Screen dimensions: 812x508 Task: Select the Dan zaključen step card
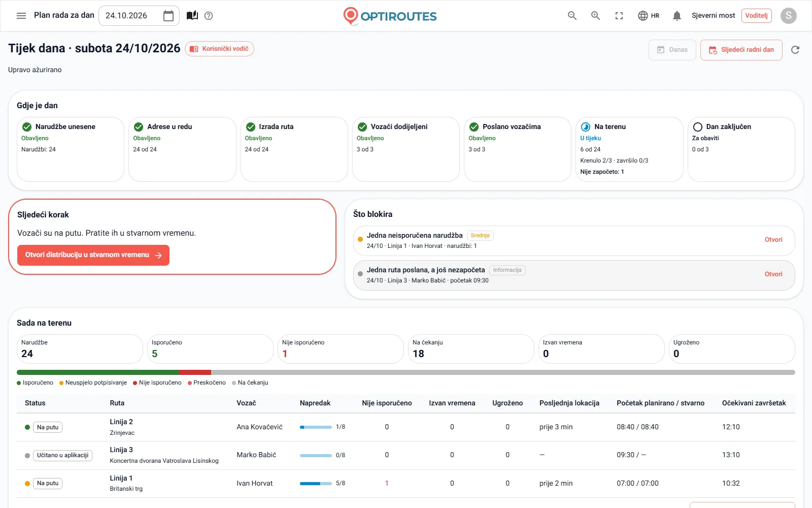coord(741,149)
